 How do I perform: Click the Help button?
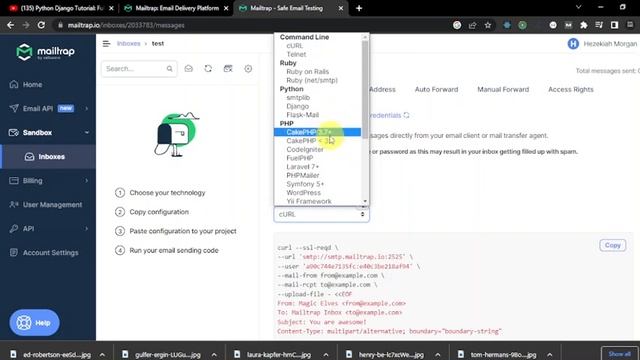point(34,322)
